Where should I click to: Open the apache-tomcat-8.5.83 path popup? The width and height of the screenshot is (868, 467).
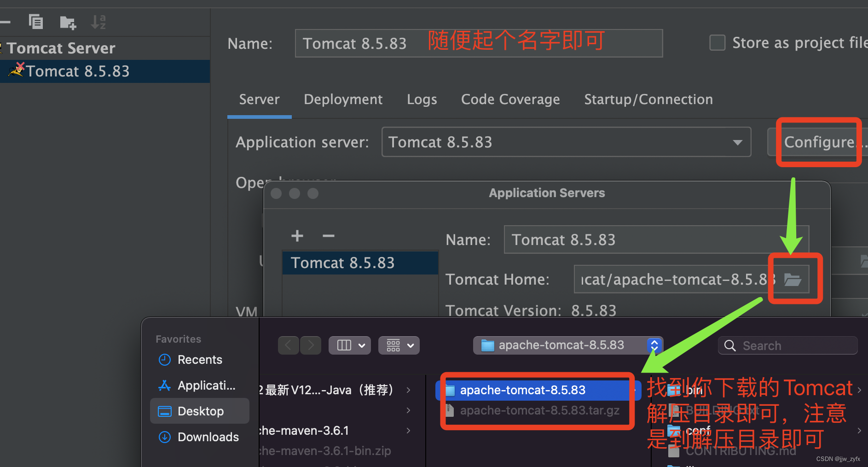click(568, 345)
